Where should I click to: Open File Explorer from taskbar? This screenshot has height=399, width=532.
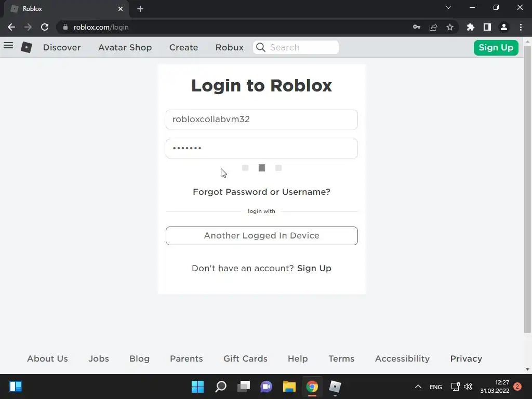tap(289, 387)
